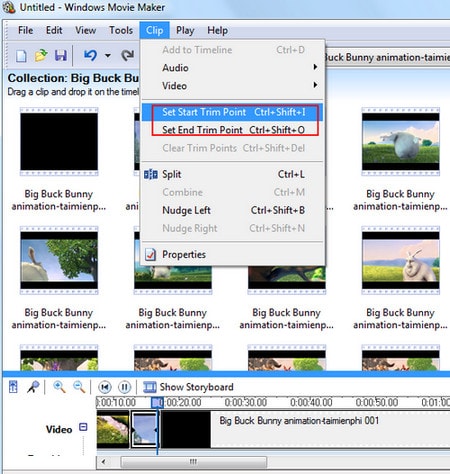Click the 0:00:50.00 mark on the ruler
This screenshot has width=450, height=474.
click(x=377, y=403)
